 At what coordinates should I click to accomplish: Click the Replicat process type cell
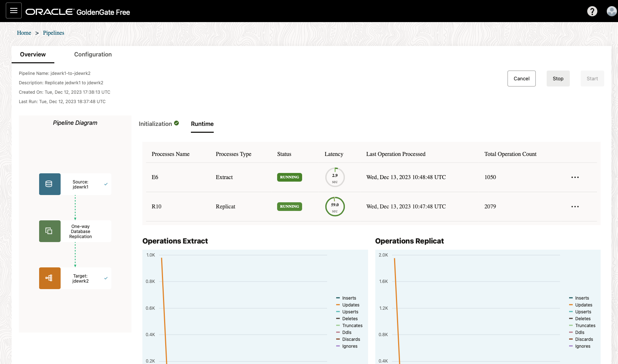click(x=225, y=207)
